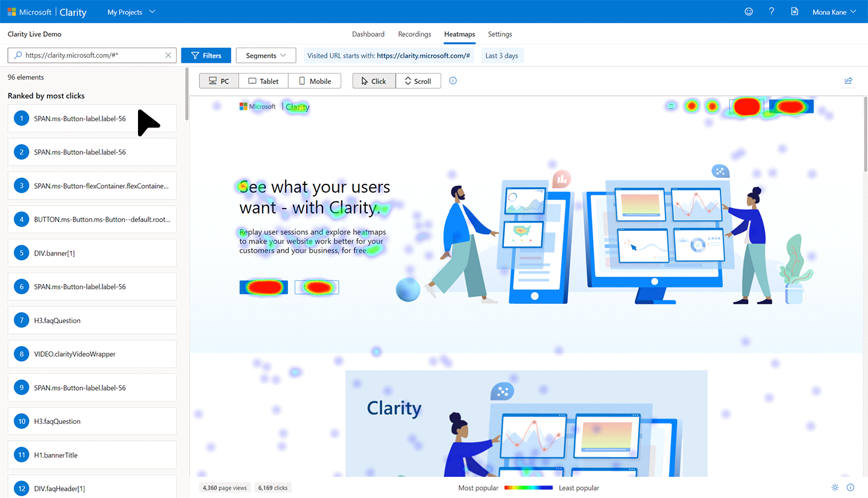
Task: Clear the URL search field with X
Action: [x=168, y=55]
